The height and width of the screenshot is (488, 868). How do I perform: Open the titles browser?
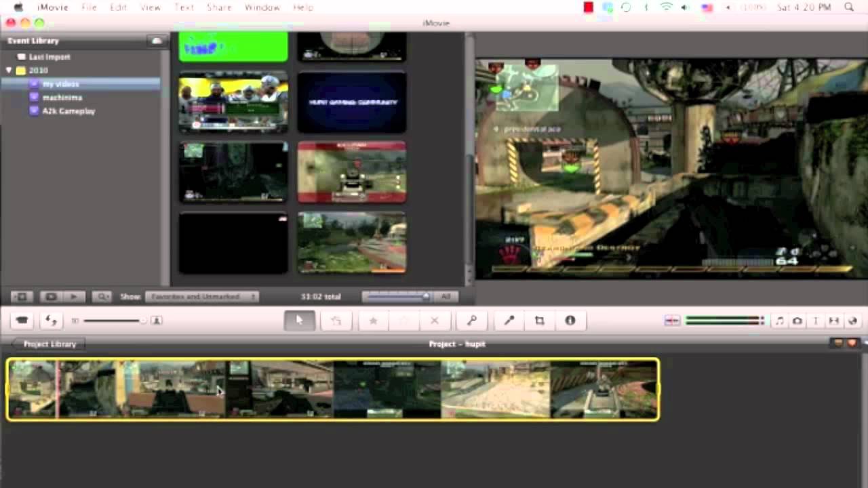click(816, 321)
